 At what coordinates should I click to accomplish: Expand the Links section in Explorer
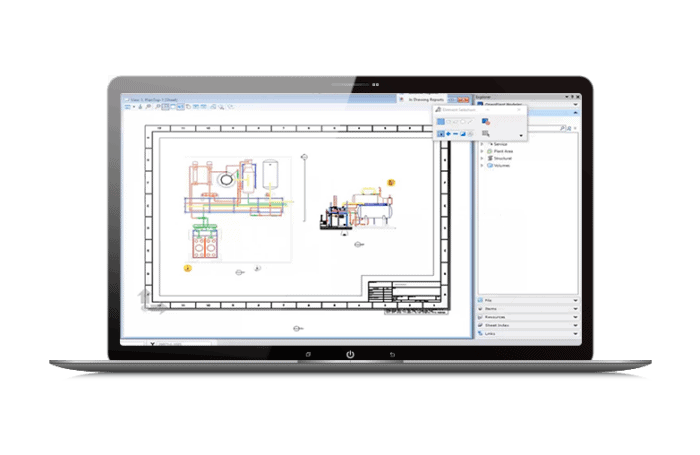pyautogui.click(x=575, y=334)
